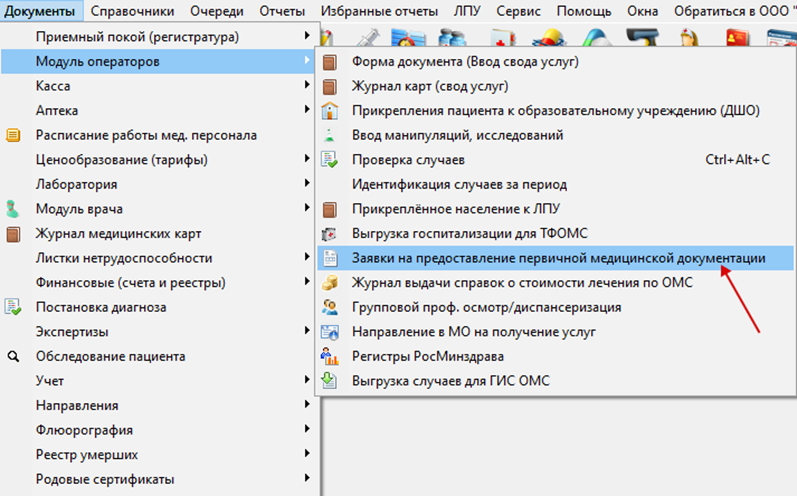Expand the Ценообразование (тарифы) submenu arrow
Screen dimensions: 797x496
[307, 158]
